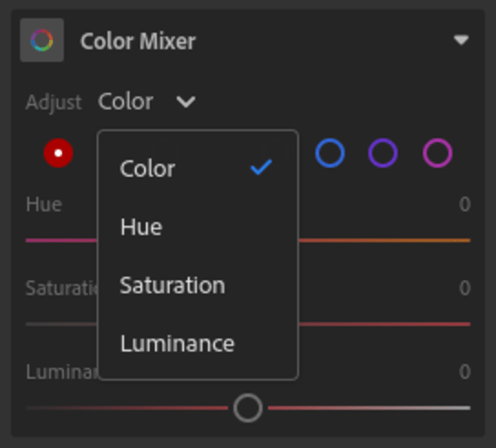Click the Adjust dropdown chevron arrow
This screenshot has width=496, height=448.
185,103
